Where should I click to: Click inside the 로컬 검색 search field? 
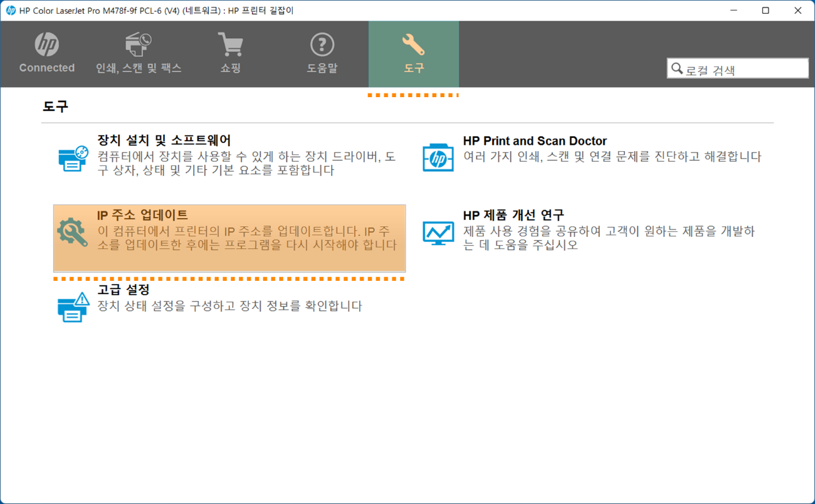(738, 68)
